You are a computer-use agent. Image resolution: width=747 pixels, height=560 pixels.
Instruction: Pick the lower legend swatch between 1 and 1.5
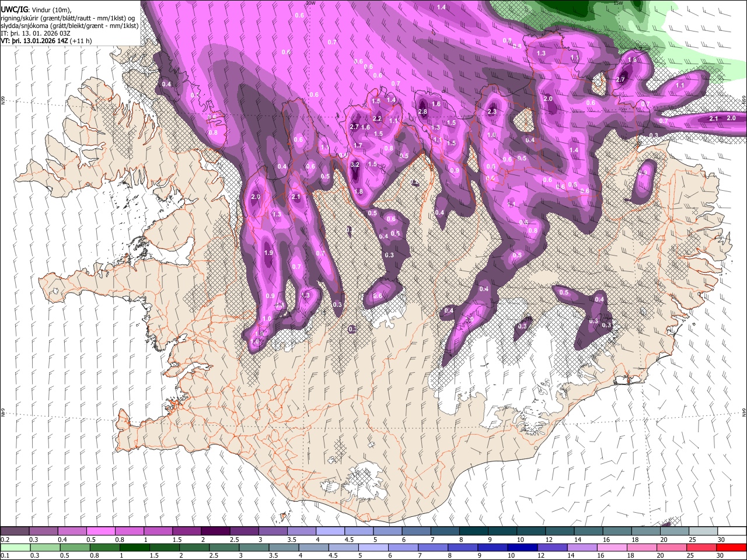135,547
